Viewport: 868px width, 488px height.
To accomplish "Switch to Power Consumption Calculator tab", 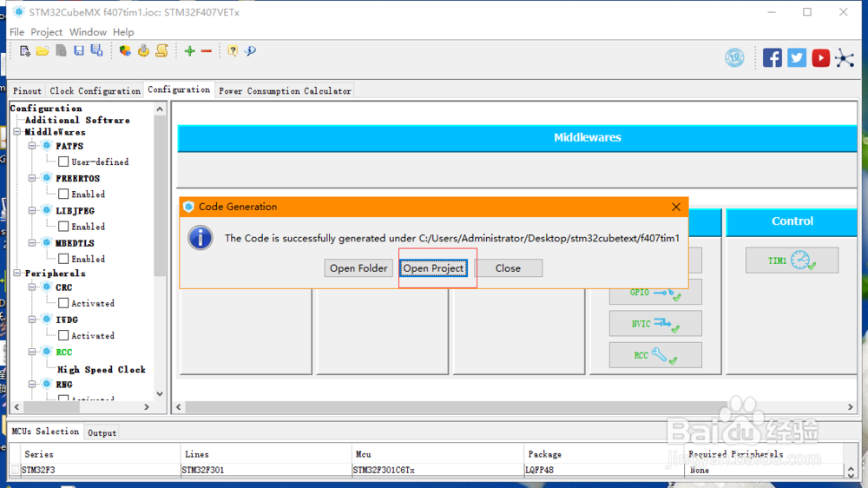I will click(285, 91).
